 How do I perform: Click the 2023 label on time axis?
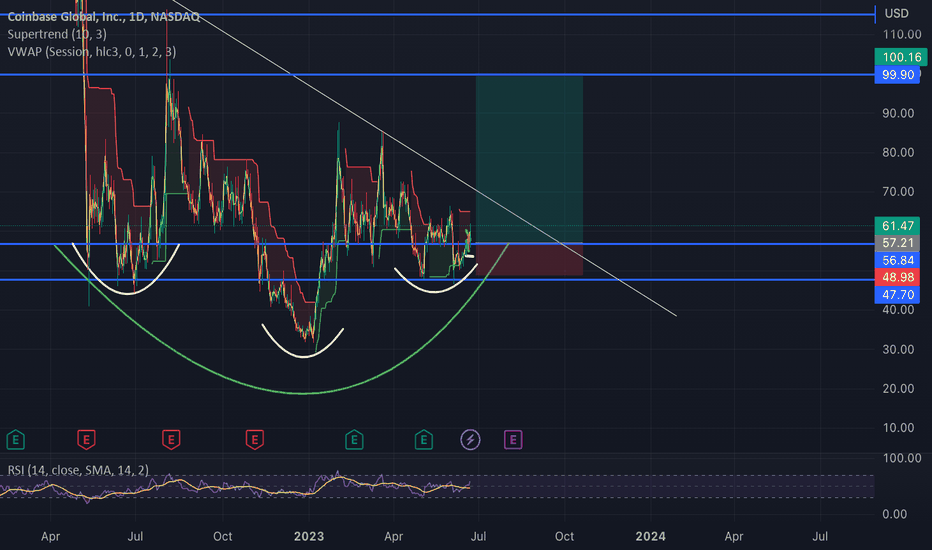309,536
